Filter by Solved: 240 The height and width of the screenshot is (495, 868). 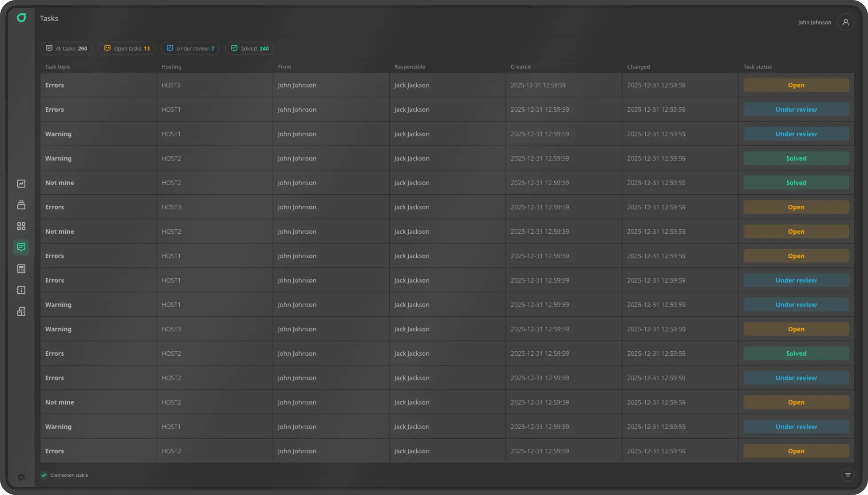click(250, 48)
